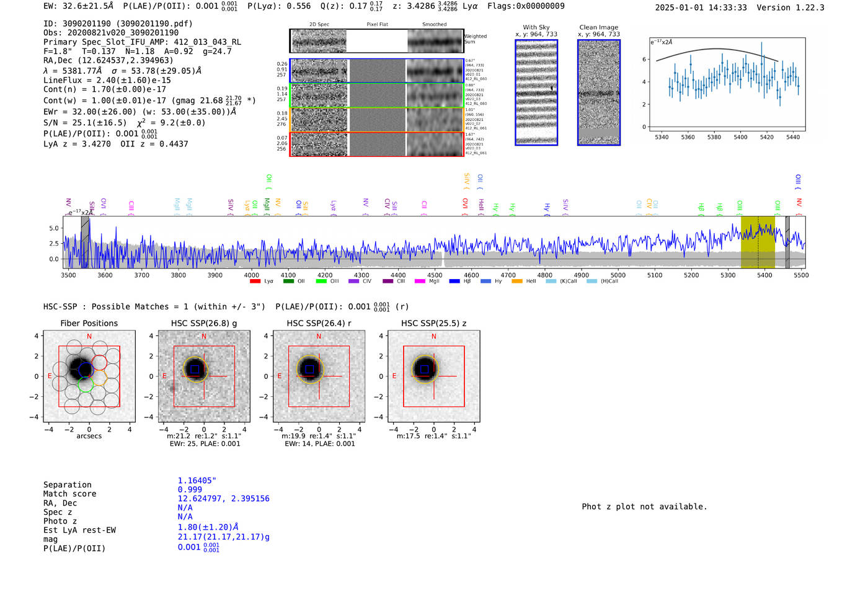This screenshot has width=868, height=591.
Task: Click the EWr: 14, PLAE: 0.001 caption
Action: pyautogui.click(x=320, y=444)
